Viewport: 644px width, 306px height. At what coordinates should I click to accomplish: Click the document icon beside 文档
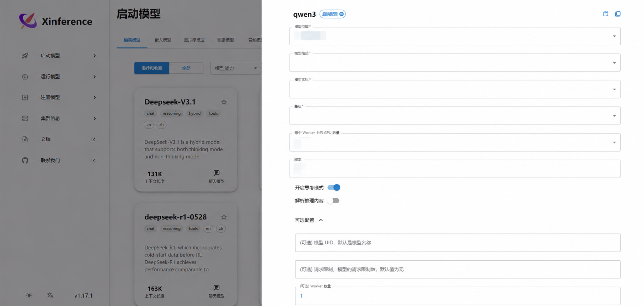coord(25,139)
